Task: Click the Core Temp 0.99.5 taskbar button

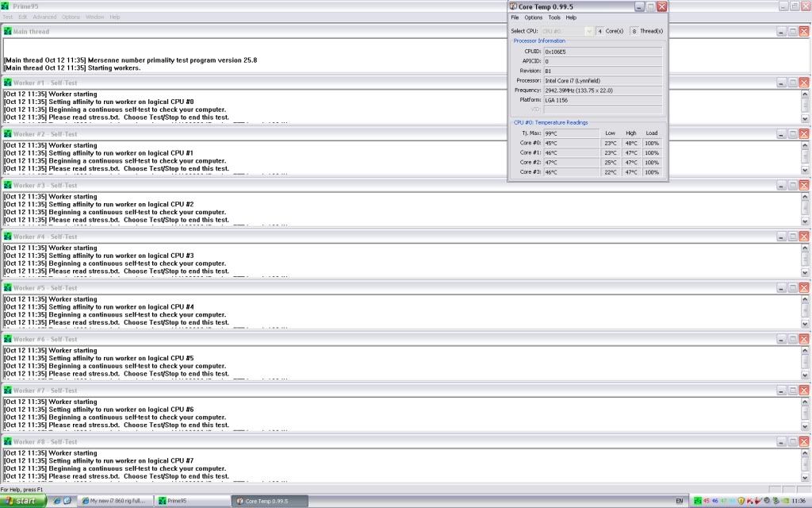Action: click(270, 501)
